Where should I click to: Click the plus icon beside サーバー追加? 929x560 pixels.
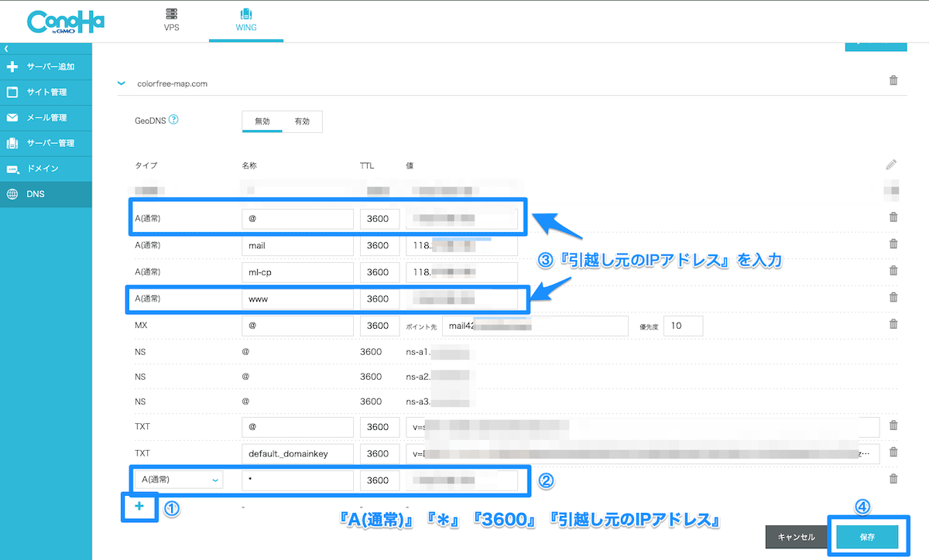click(x=12, y=67)
